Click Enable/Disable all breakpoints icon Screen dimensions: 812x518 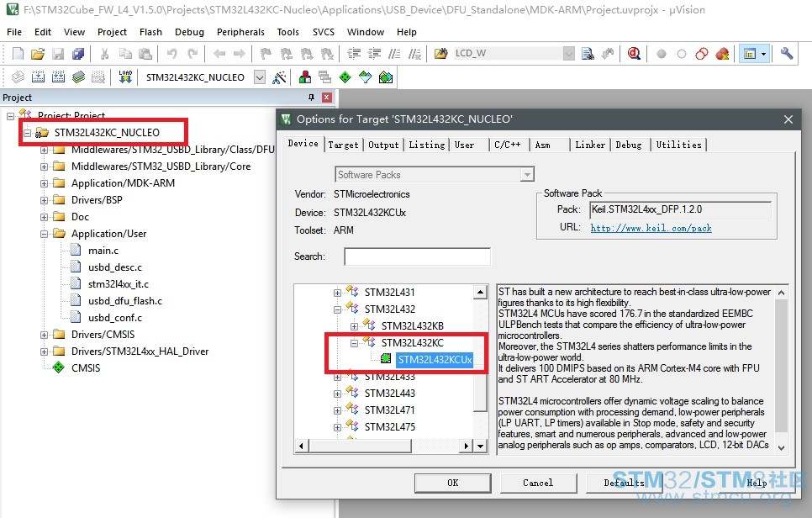(x=682, y=53)
